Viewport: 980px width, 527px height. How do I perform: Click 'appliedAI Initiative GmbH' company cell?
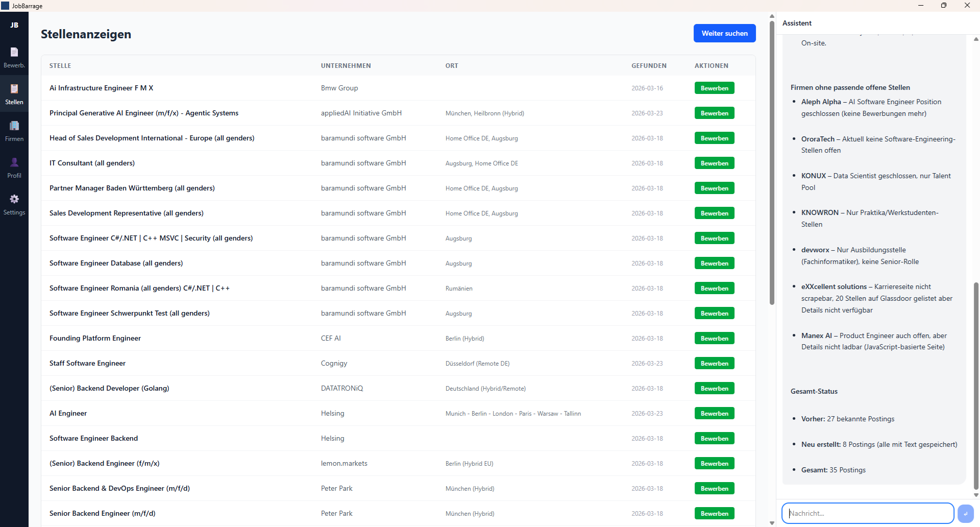pos(361,113)
